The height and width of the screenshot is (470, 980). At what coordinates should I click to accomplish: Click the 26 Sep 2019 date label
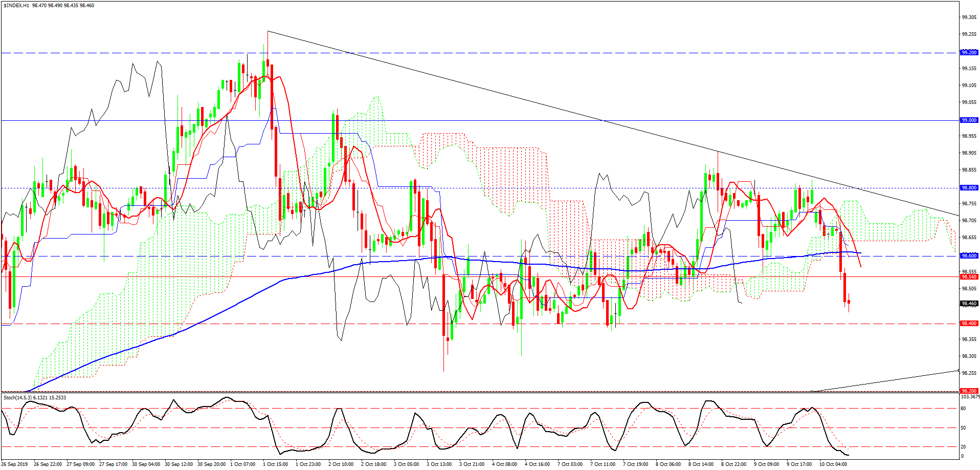click(15, 464)
